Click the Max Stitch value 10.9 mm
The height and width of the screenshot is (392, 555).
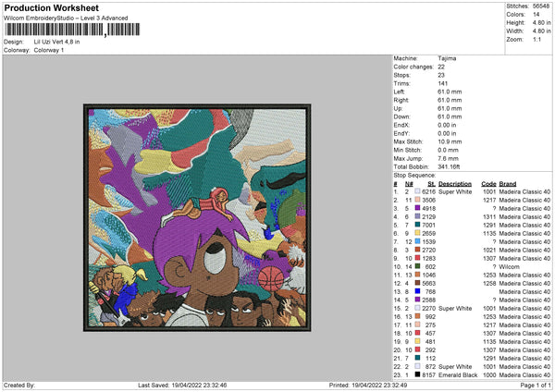450,141
